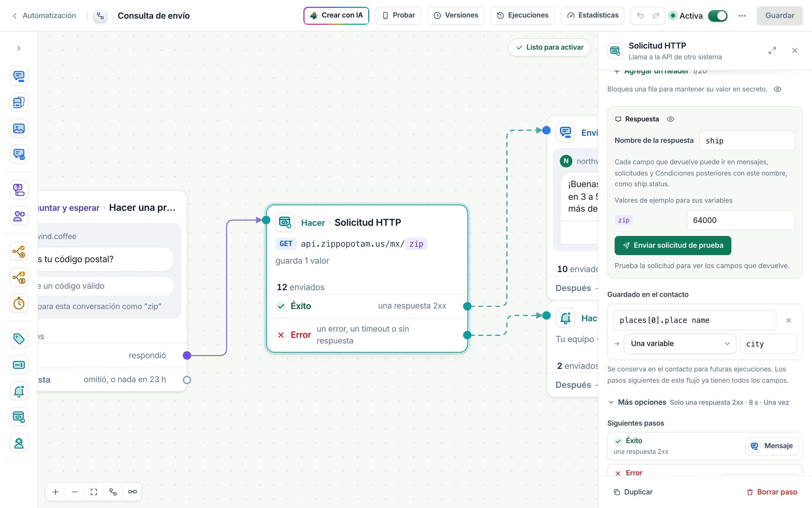Open the Una variable dropdown
The width and height of the screenshot is (812, 508).
(x=680, y=343)
